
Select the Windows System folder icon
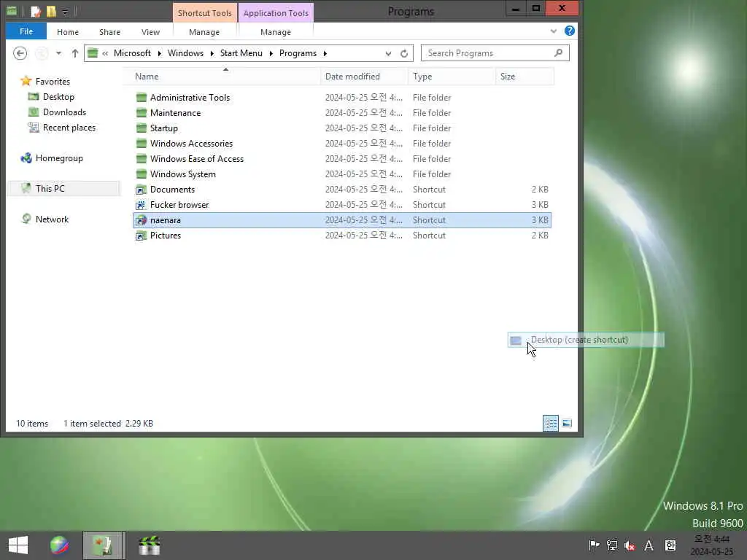[141, 174]
